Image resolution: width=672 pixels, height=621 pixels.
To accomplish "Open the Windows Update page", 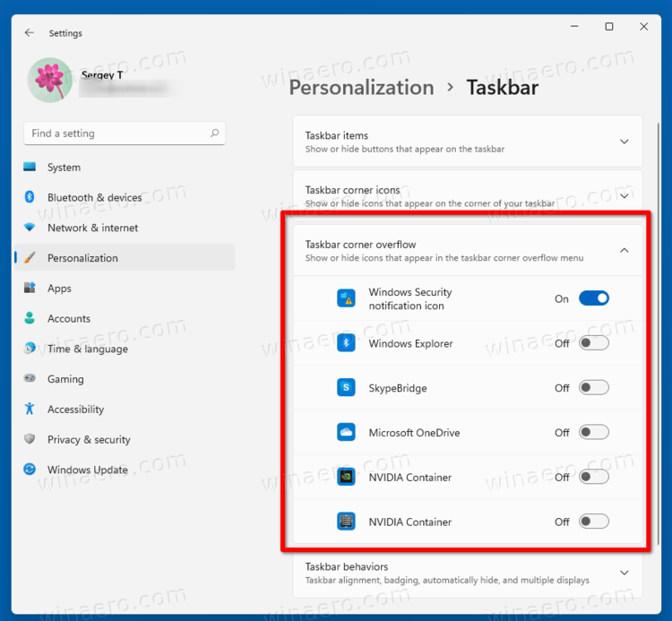I will point(125,470).
